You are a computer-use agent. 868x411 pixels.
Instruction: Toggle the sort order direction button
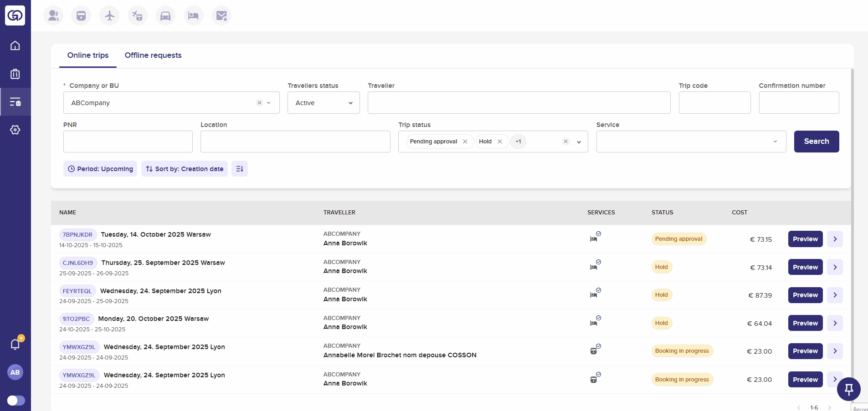click(240, 169)
